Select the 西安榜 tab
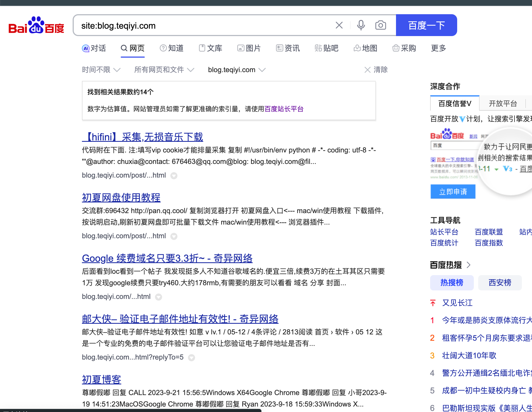532x412 pixels. point(500,282)
